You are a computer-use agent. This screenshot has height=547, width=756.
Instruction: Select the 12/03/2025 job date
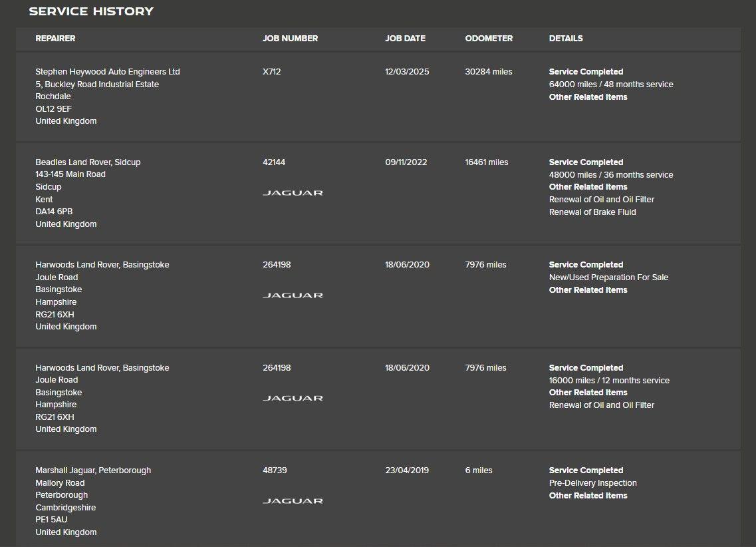[x=407, y=71]
